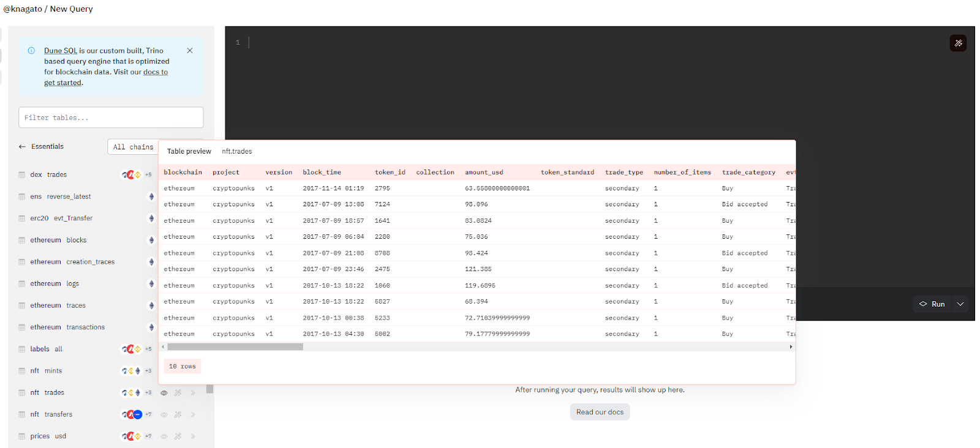The width and height of the screenshot is (980, 448).
Task: Click the table icon beside prices usd
Action: [x=22, y=436]
